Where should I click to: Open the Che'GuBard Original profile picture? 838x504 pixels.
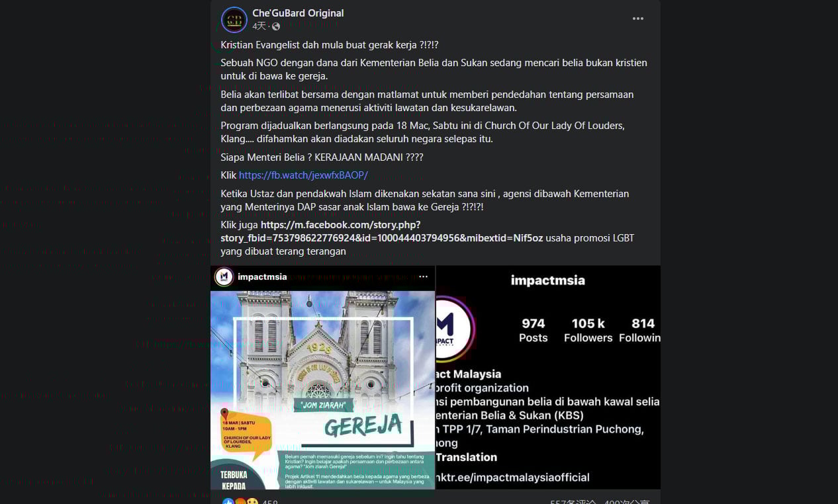(234, 20)
